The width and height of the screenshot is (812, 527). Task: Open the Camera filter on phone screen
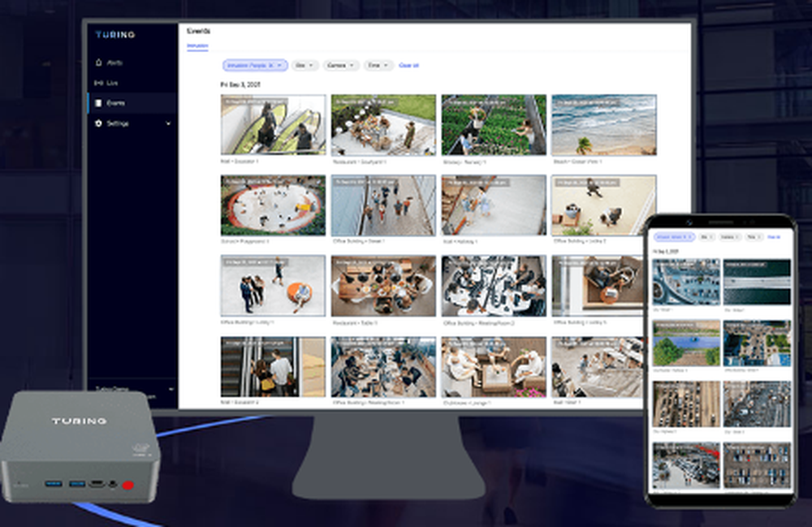pyautogui.click(x=730, y=236)
